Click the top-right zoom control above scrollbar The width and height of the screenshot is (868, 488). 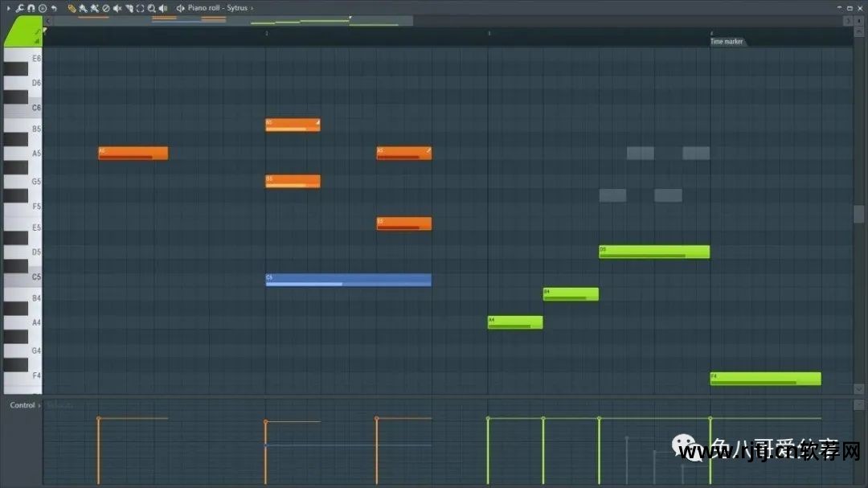point(858,20)
